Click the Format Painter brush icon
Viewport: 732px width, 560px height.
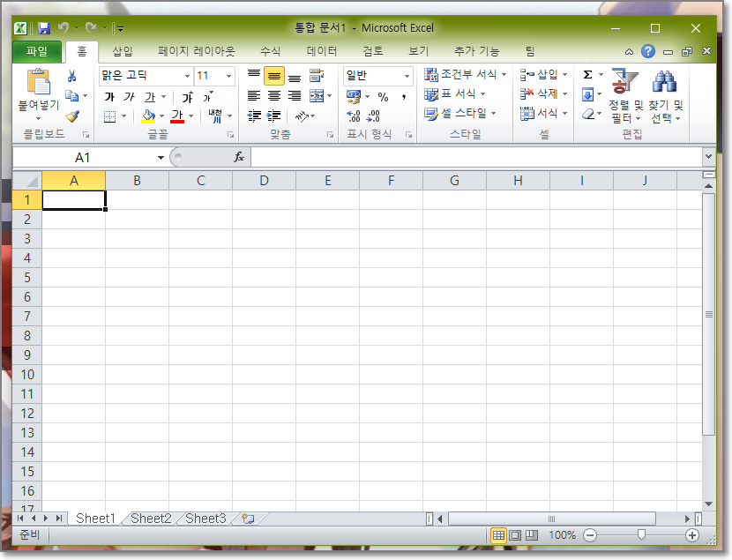(72, 116)
